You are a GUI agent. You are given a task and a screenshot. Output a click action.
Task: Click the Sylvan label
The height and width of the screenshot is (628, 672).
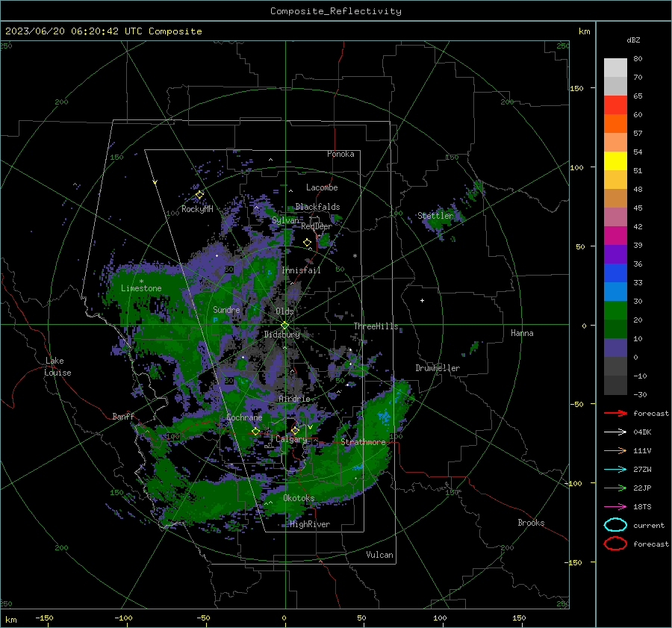[285, 220]
